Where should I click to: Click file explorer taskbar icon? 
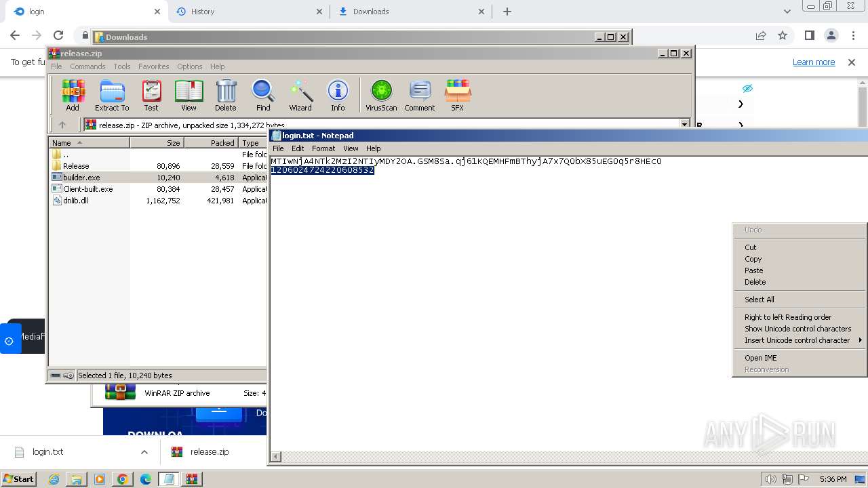pyautogui.click(x=77, y=479)
